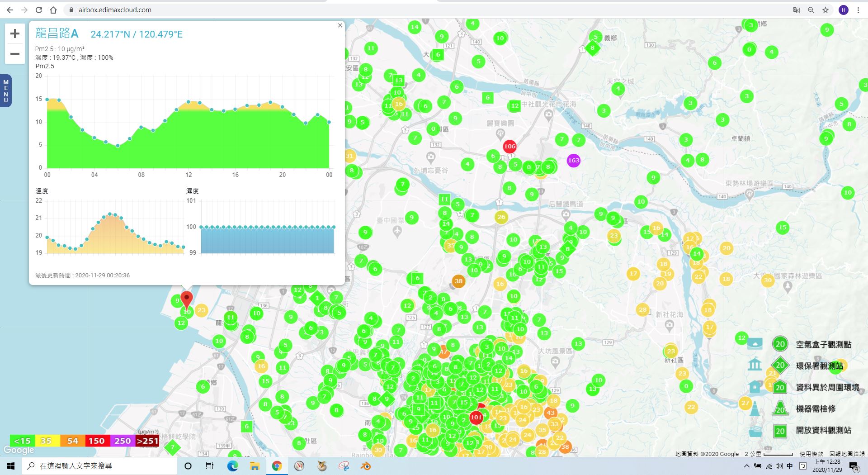This screenshot has height=475, width=868.
Task: Click the green <15 color scale swatch
Action: 22,441
